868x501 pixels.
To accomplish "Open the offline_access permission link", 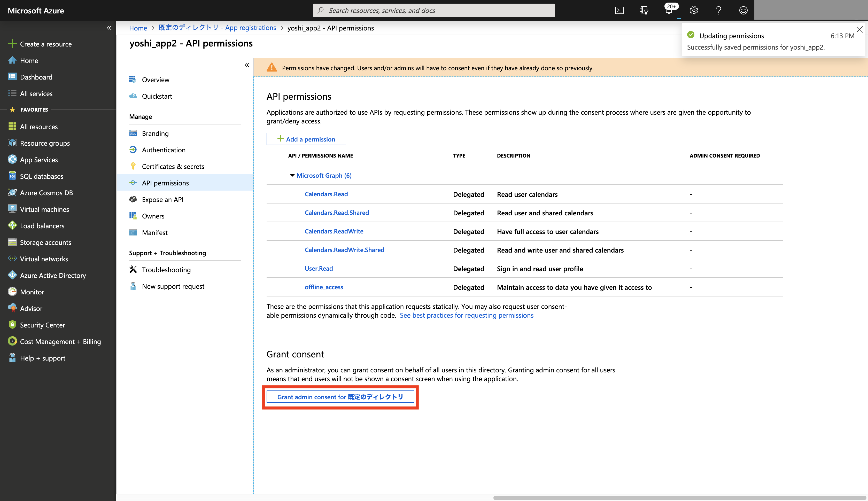I will point(323,287).
